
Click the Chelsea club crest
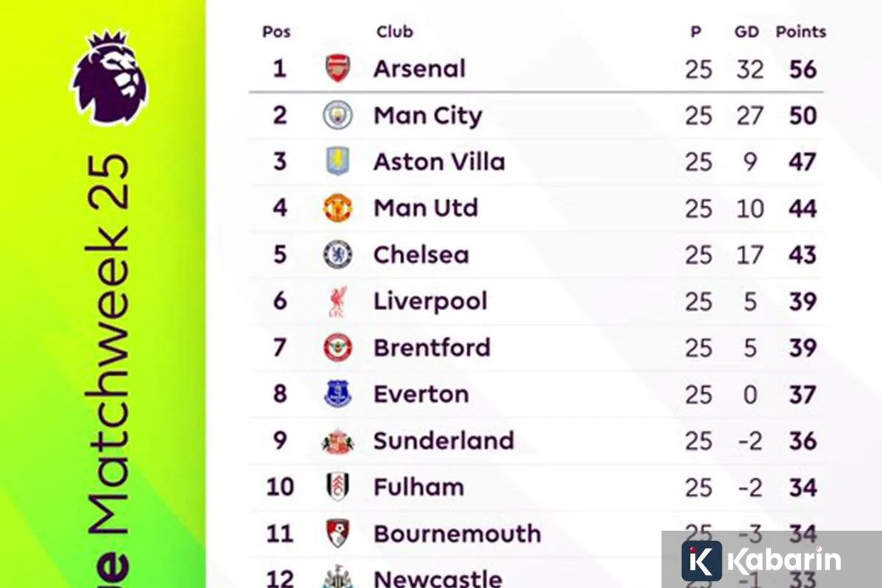click(338, 255)
